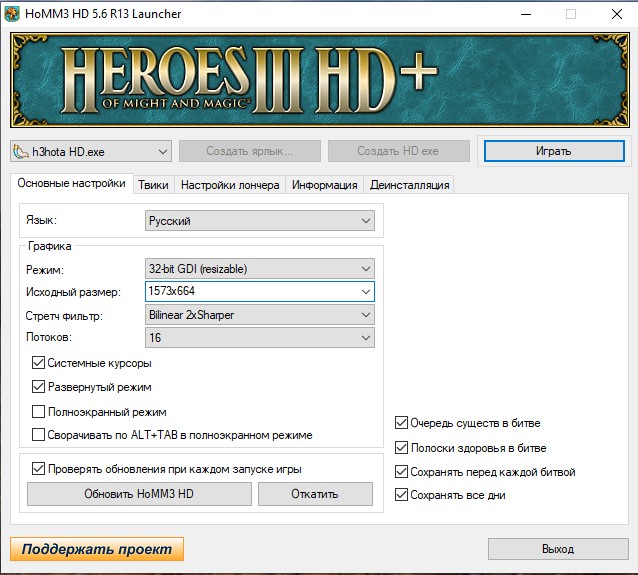The image size is (638, 575).
Task: Click the Поддержать проект button
Action: point(97,549)
